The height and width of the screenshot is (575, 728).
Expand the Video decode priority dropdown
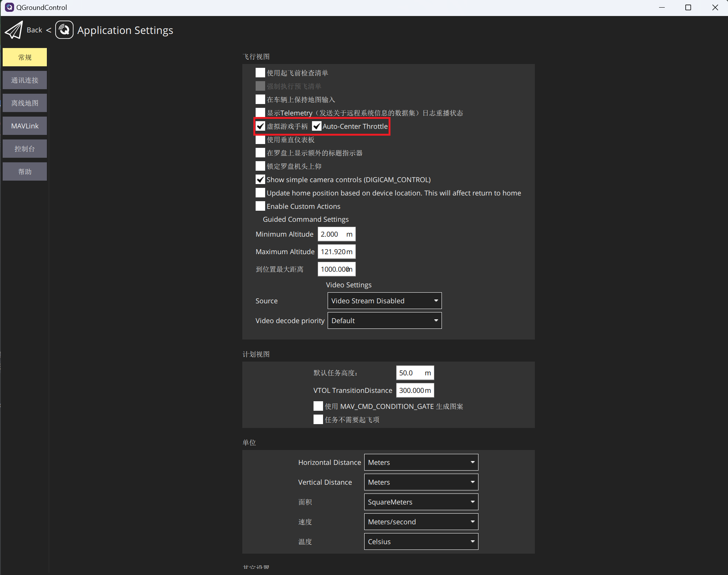point(384,320)
